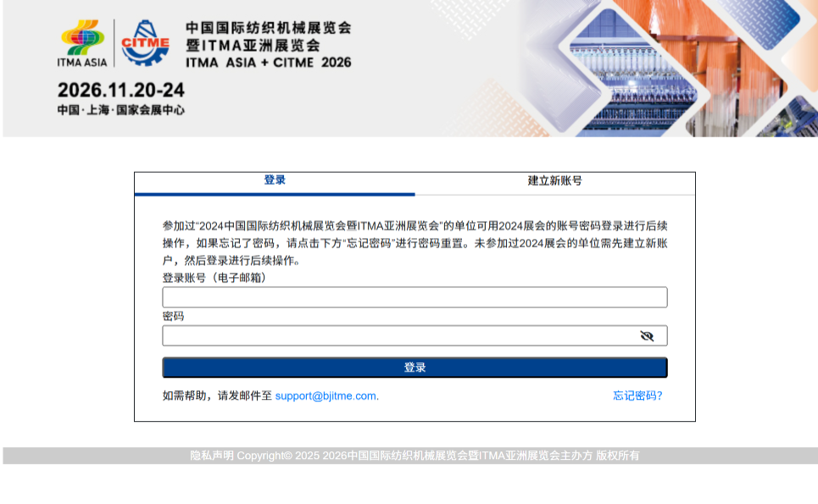Focus the 密码 password input field

pyautogui.click(x=415, y=335)
